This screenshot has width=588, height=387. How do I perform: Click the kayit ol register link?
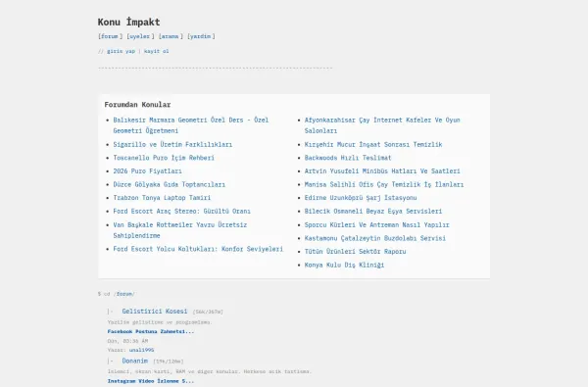157,51
